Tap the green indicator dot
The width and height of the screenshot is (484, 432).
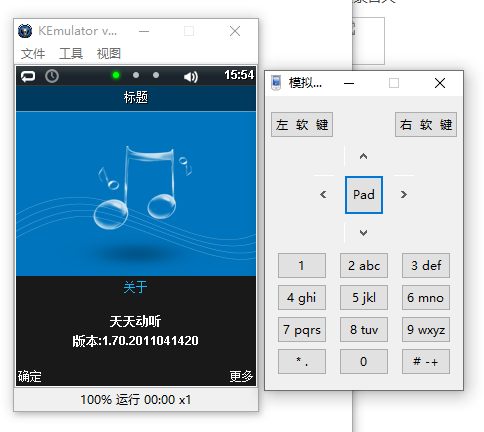[116, 75]
